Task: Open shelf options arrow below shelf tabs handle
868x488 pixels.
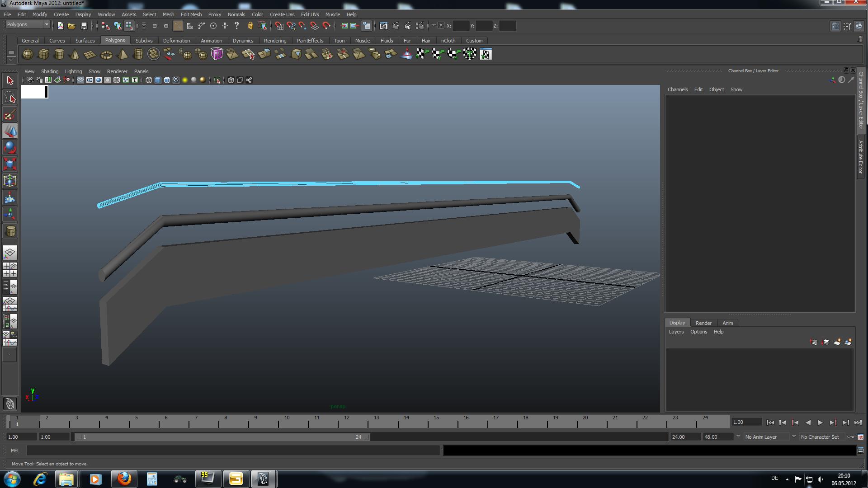Action: pyautogui.click(x=11, y=60)
